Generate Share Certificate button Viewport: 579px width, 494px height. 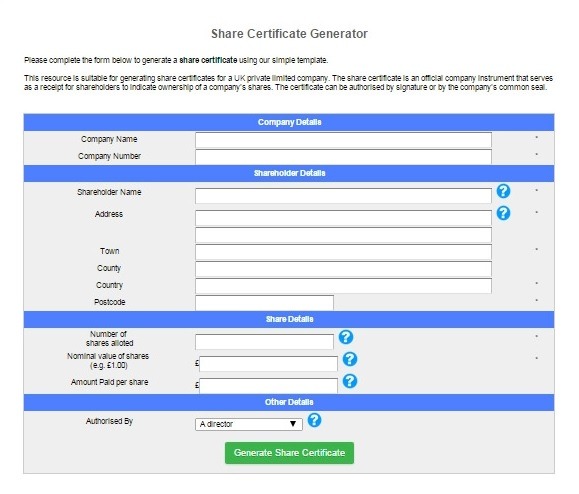pos(290,453)
